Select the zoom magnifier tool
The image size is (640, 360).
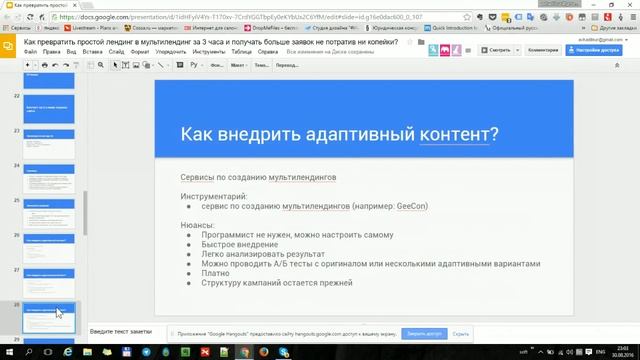click(x=101, y=65)
